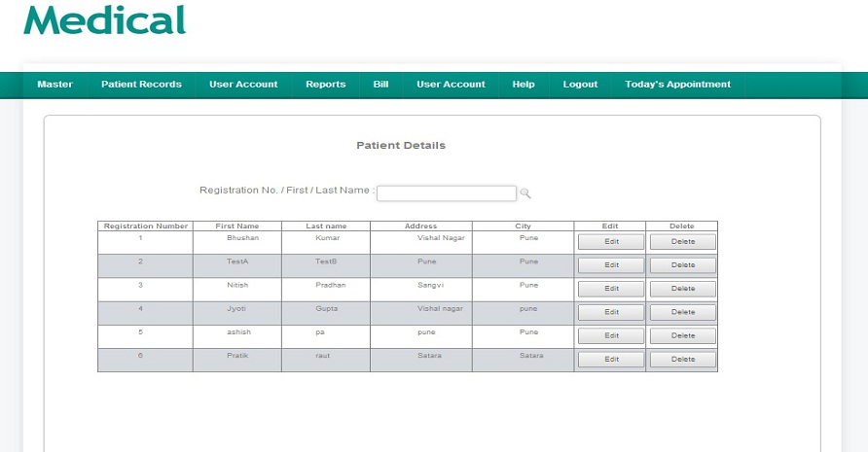Image resolution: width=868 pixels, height=452 pixels.
Task: Open the User Account menu after Patient Records
Action: (x=243, y=85)
